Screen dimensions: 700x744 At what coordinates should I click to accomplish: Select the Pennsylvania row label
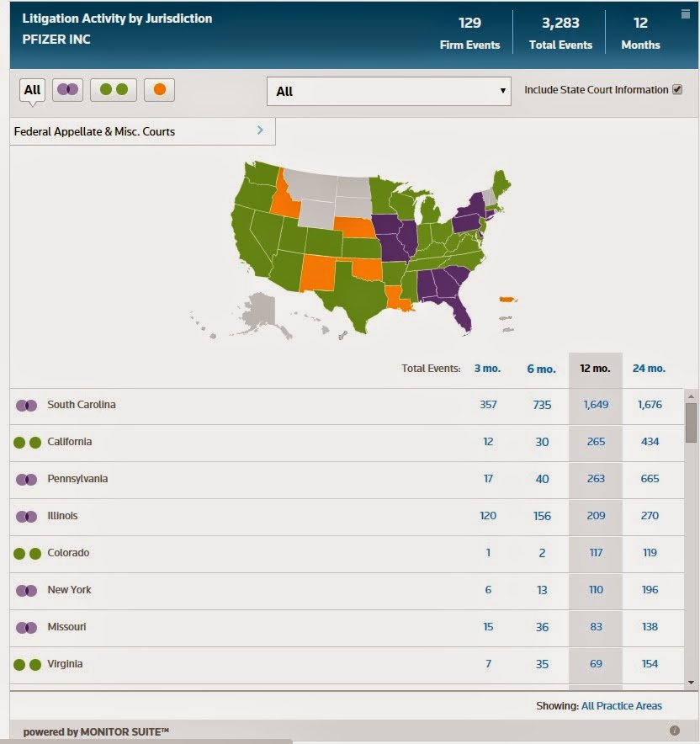pyautogui.click(x=77, y=479)
